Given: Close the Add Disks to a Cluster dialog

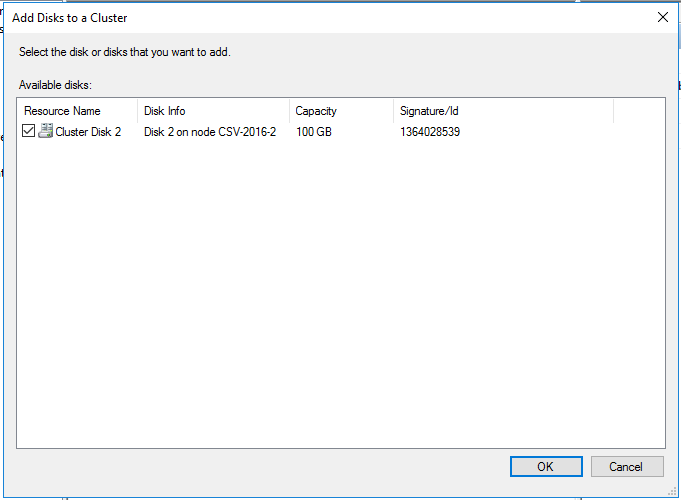Looking at the screenshot, I should tap(662, 17).
